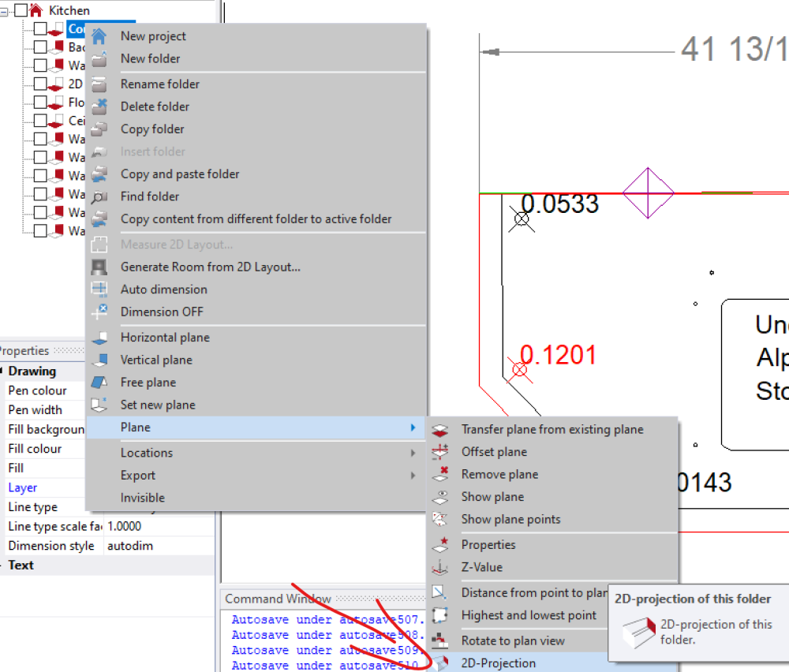789x672 pixels.
Task: Expand the Plane submenu arrow
Action: pos(413,427)
